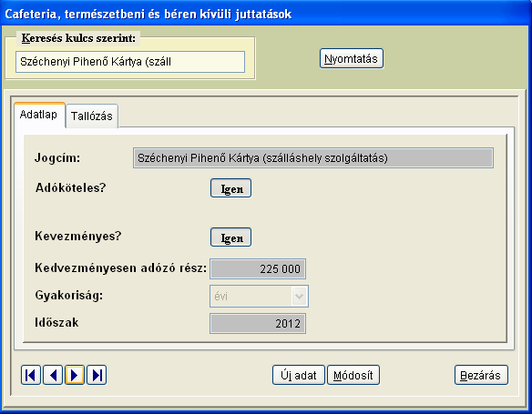Advance to the next record
Image resolution: width=532 pixels, height=414 pixels.
point(75,375)
